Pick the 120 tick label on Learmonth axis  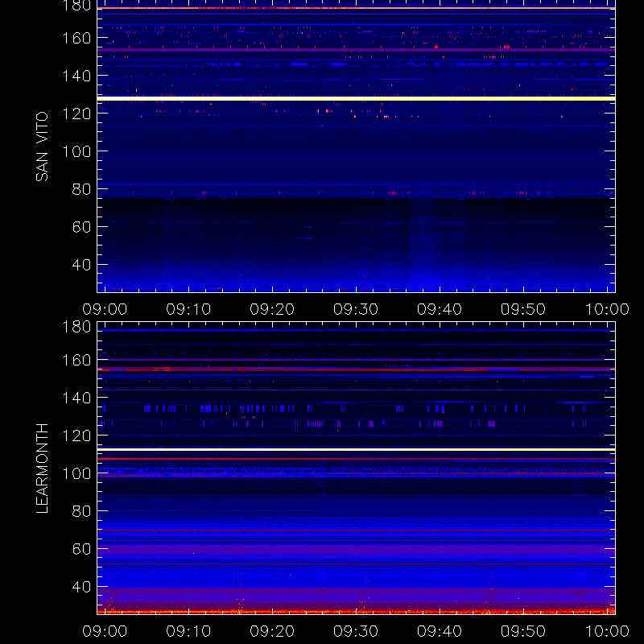tap(76, 436)
